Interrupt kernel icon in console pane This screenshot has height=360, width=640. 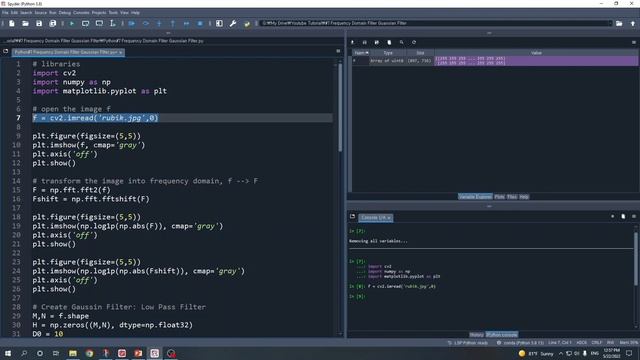[612, 217]
